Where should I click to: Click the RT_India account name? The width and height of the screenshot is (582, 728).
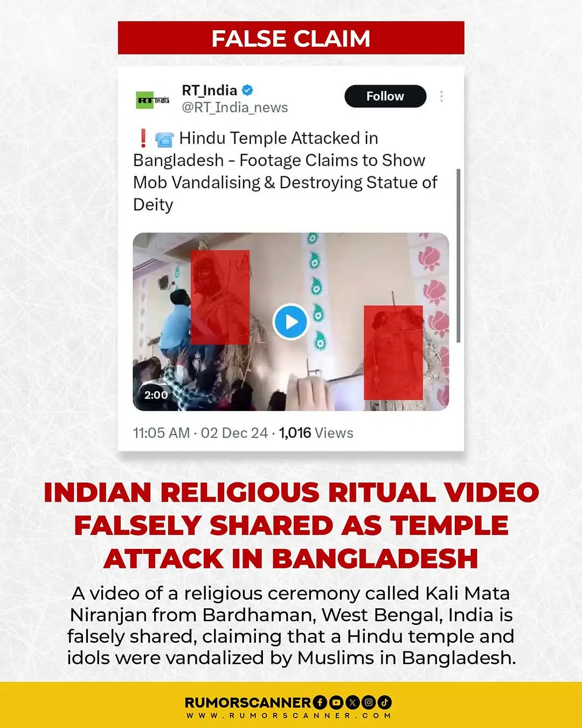click(210, 90)
